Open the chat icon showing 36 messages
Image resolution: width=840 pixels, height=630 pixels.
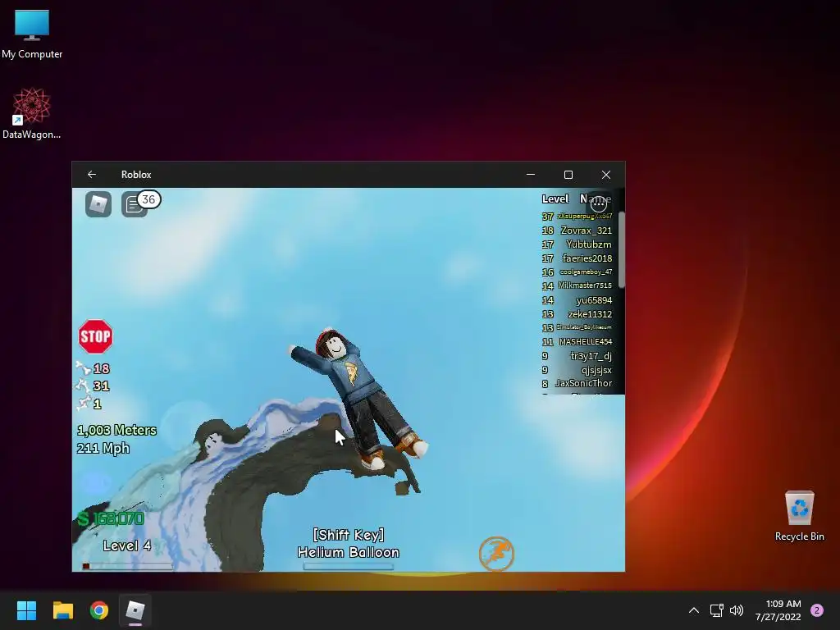tap(140, 203)
